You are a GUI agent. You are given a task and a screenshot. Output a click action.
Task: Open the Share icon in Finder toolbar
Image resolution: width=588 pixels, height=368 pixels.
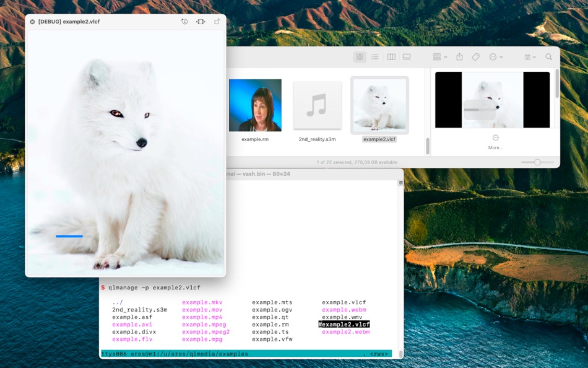pyautogui.click(x=459, y=56)
